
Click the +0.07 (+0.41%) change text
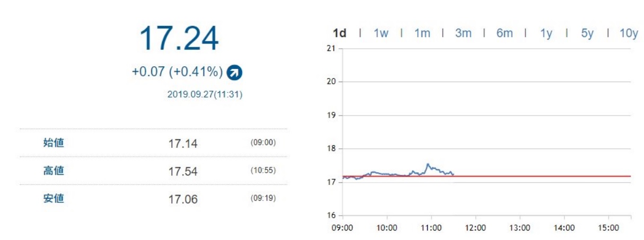[x=177, y=72]
